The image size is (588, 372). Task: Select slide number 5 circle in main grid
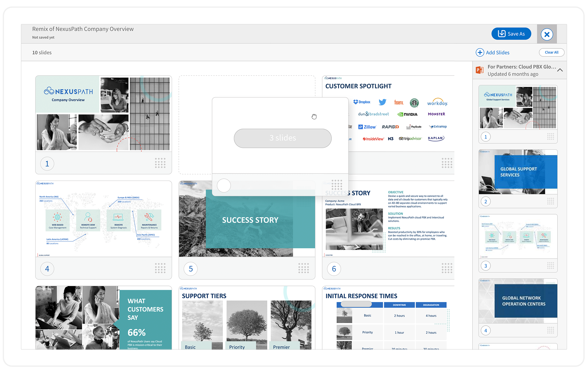[191, 269]
